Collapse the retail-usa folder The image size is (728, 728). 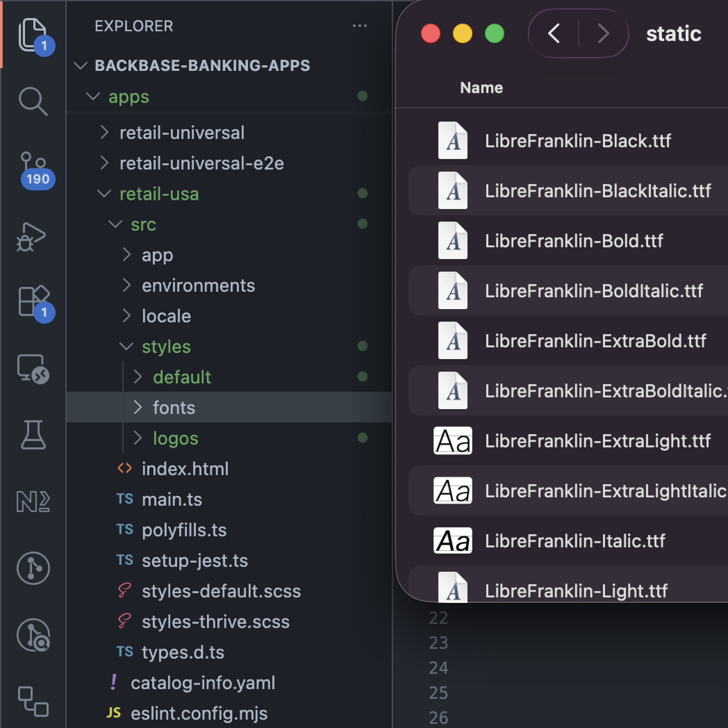point(104,194)
